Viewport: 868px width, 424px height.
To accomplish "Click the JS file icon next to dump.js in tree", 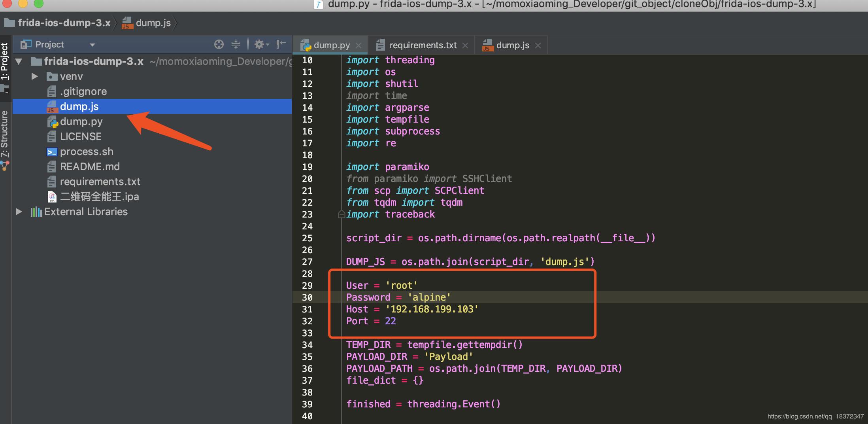I will [x=52, y=107].
